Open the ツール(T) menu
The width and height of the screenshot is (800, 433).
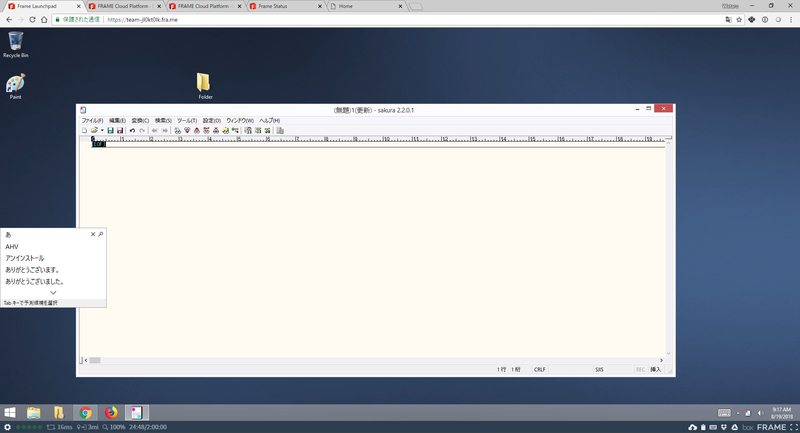[x=187, y=121]
